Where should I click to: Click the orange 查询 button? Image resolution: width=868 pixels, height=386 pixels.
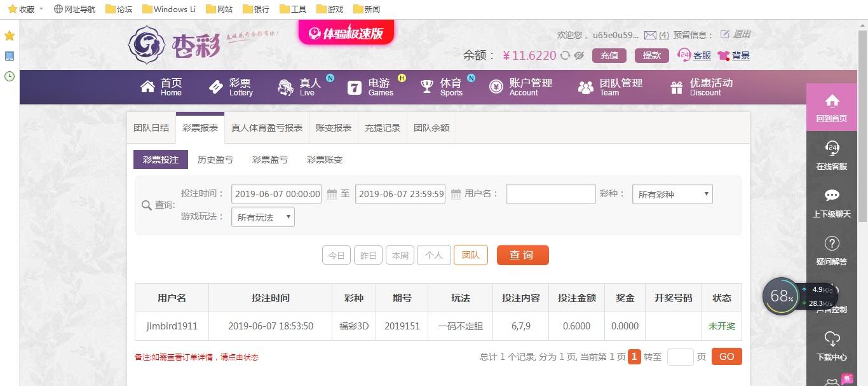(523, 255)
